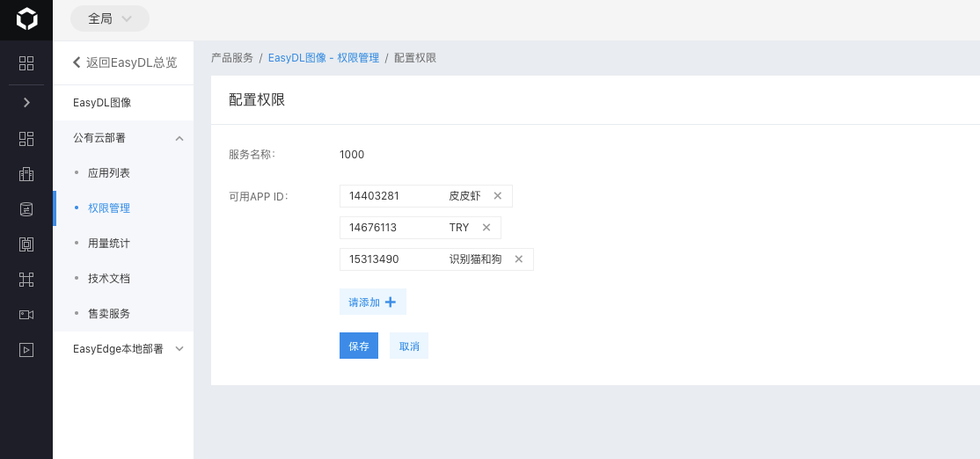Open 权限管理 menu item
This screenshot has height=459, width=980.
pyautogui.click(x=109, y=208)
